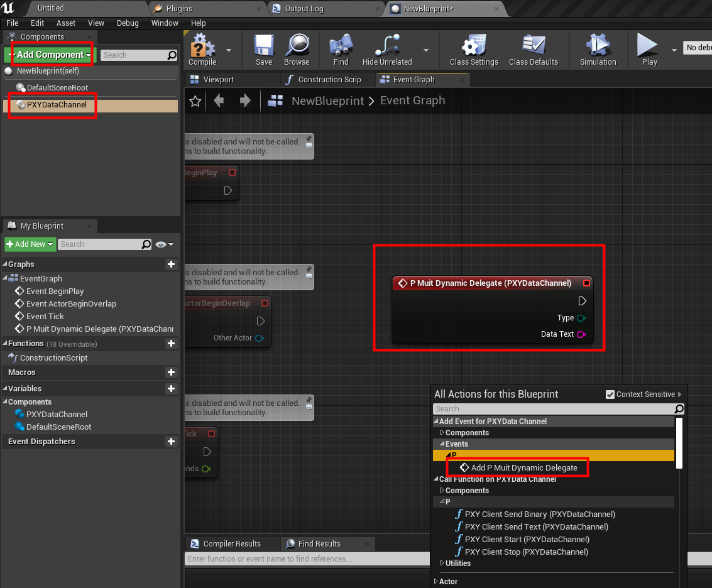Switch to the Viewport tab
Viewport: 712px width, 588px height.
[218, 80]
